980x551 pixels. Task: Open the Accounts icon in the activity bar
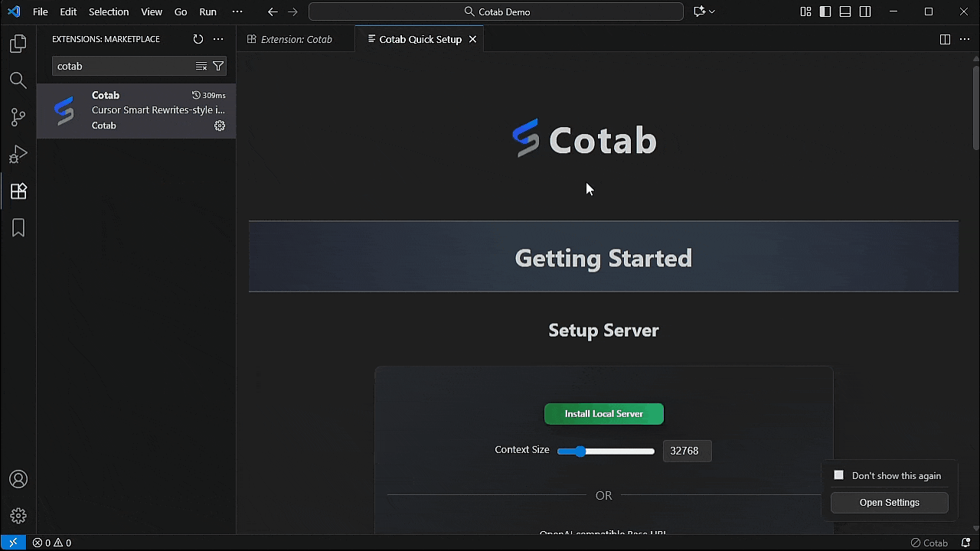(18, 478)
